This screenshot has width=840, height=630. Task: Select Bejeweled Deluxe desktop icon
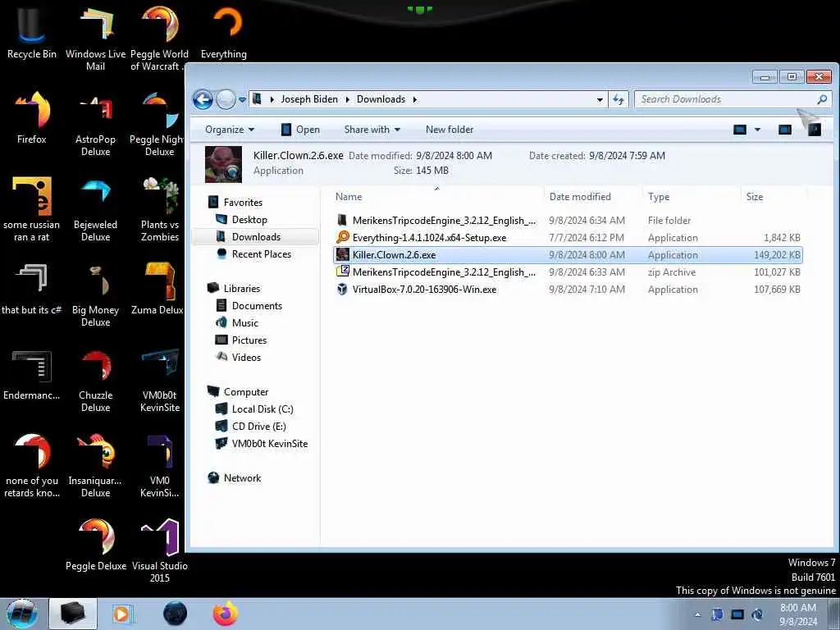point(95,210)
